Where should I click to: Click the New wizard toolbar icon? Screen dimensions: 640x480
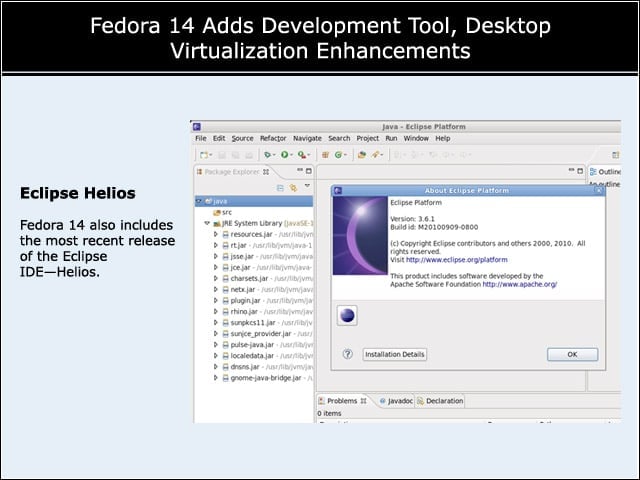204,155
